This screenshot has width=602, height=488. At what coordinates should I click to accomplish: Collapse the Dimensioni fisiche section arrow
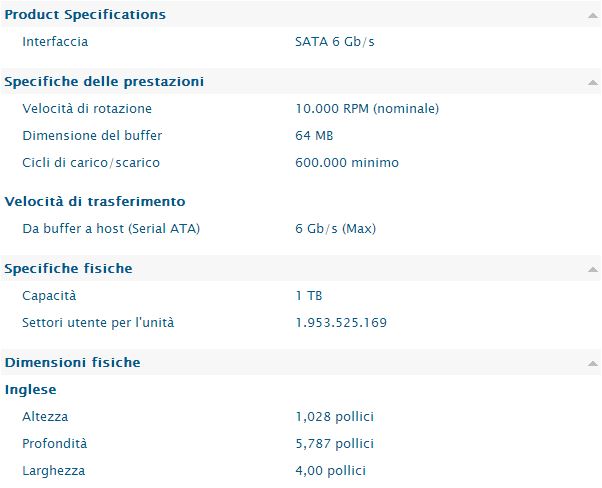[592, 363]
